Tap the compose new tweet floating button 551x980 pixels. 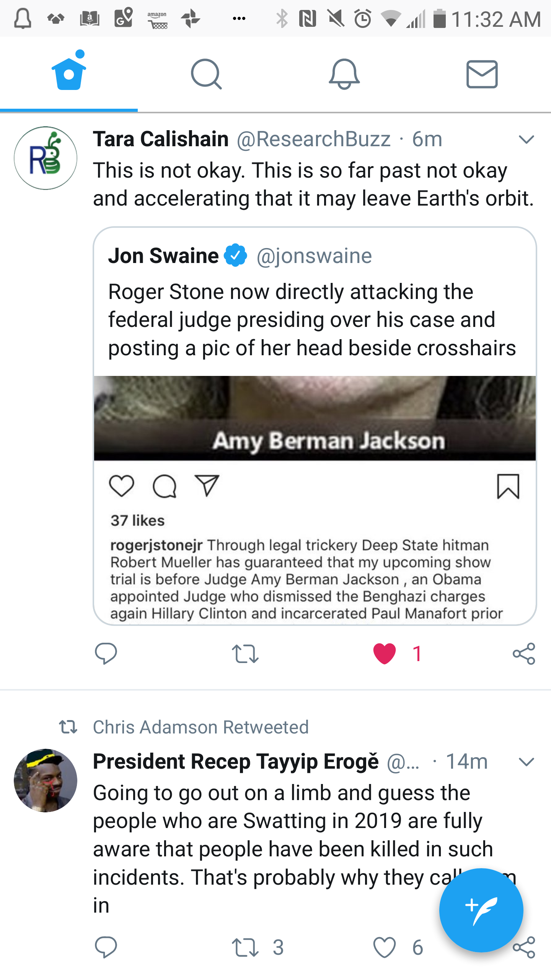[481, 910]
